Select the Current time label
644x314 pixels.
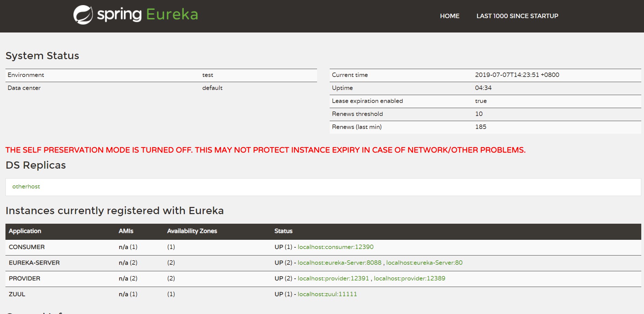pyautogui.click(x=350, y=75)
